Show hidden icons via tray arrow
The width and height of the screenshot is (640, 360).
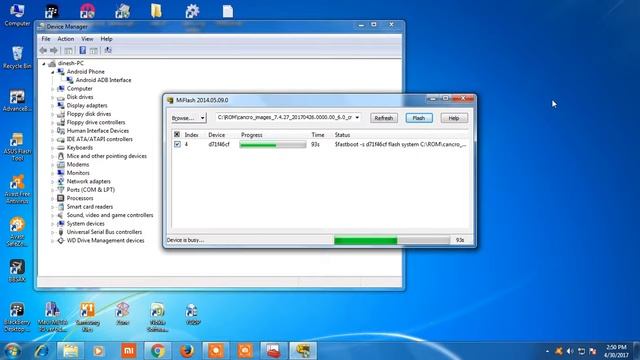tap(547, 351)
